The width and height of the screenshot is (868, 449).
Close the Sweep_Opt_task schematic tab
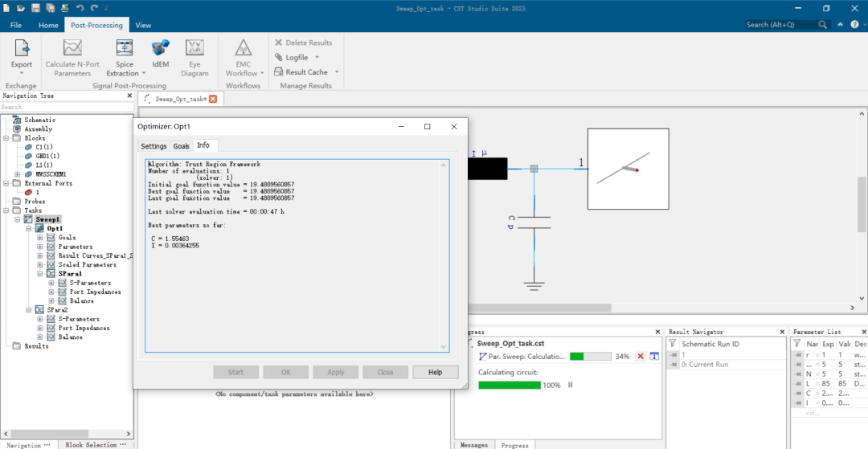pos(212,99)
